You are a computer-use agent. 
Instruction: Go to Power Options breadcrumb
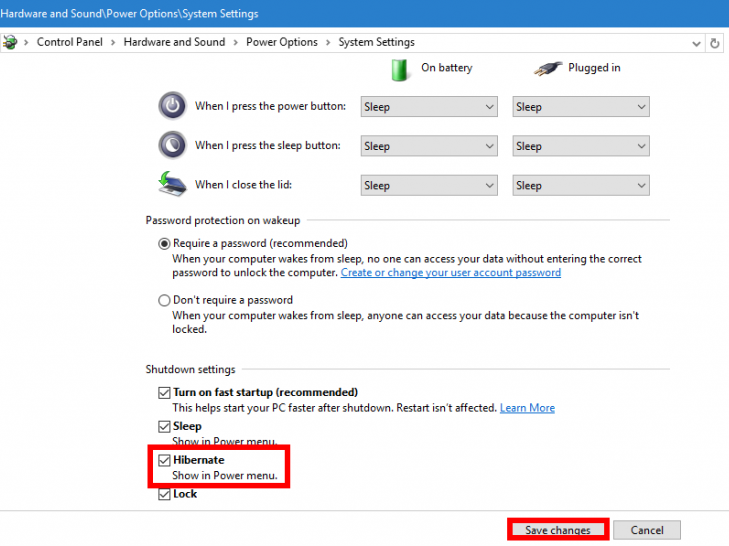point(282,42)
